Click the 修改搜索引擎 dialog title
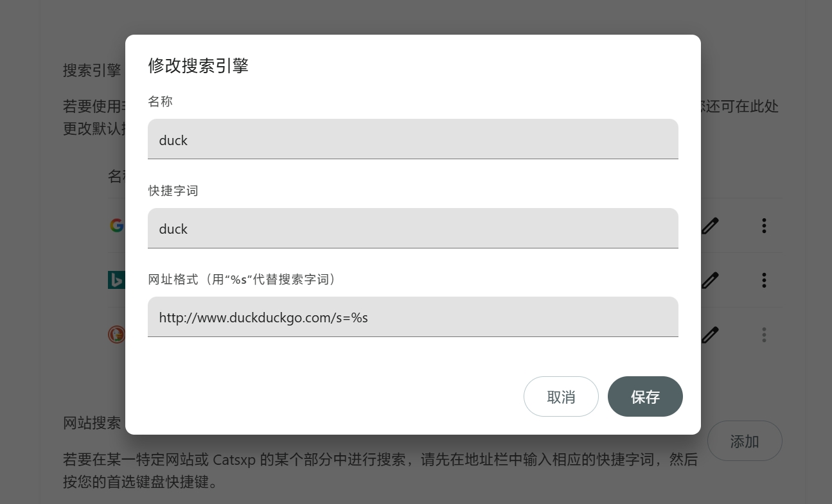Viewport: 832px width, 504px height. [198, 65]
